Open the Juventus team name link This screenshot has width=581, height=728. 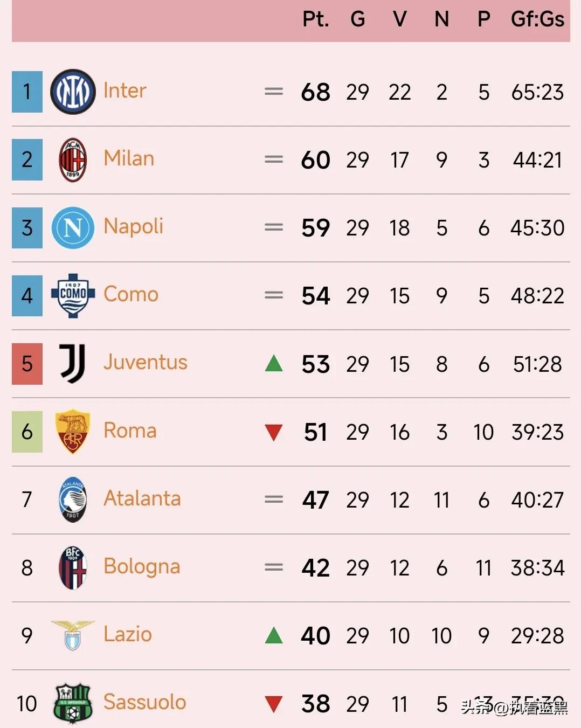click(x=145, y=362)
